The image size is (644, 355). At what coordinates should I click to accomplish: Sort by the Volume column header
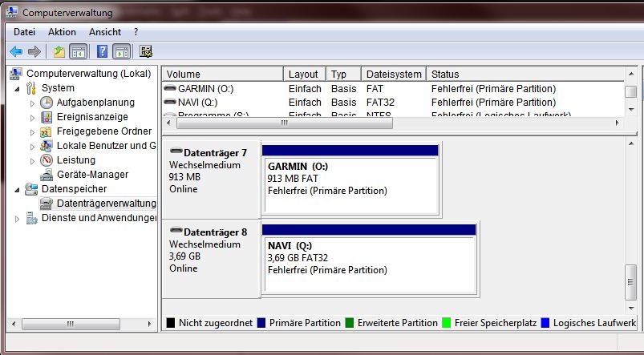point(223,75)
